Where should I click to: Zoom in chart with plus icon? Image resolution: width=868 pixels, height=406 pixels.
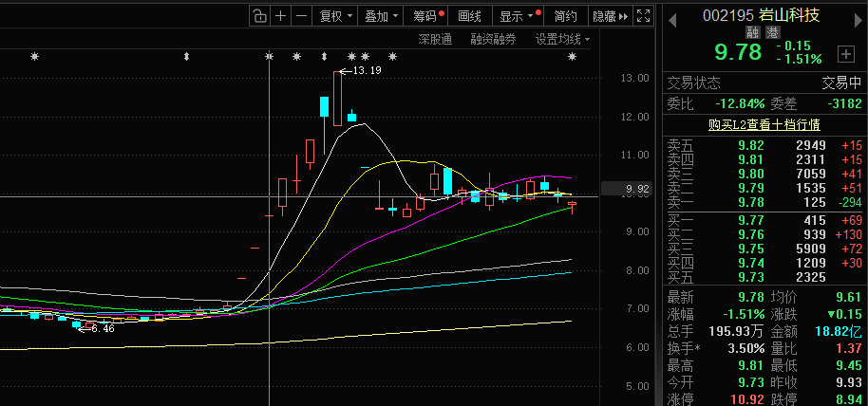[280, 15]
